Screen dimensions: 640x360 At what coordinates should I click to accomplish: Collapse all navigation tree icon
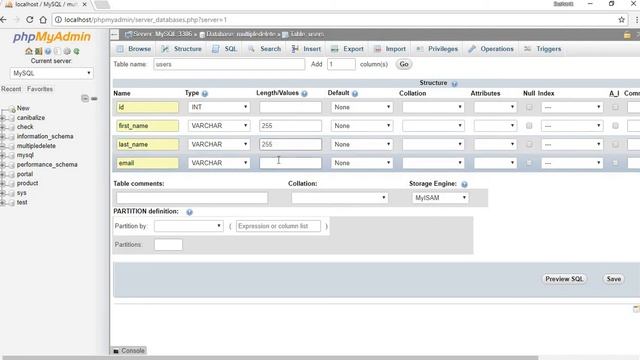click(85, 98)
